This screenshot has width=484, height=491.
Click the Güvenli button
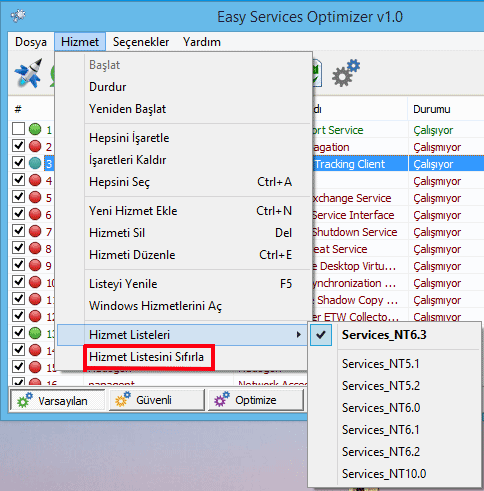pyautogui.click(x=157, y=400)
